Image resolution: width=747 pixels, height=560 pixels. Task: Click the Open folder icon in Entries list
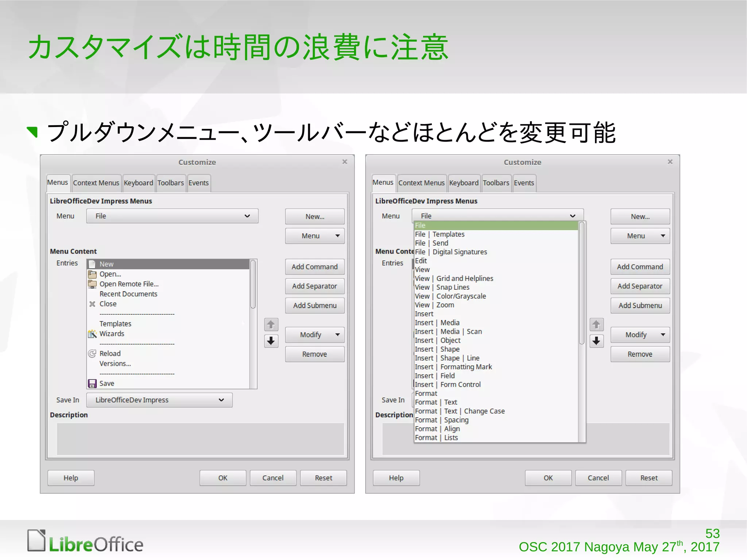[92, 274]
